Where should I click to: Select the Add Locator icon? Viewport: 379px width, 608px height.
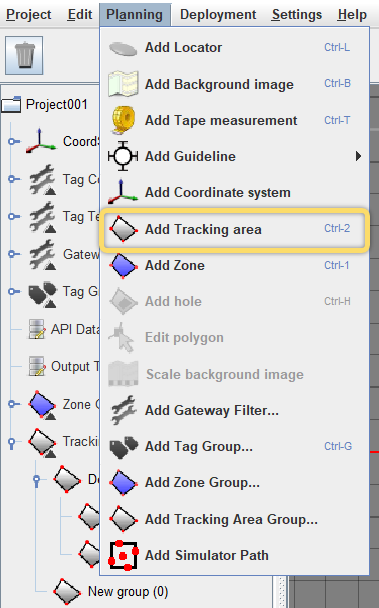tap(123, 48)
